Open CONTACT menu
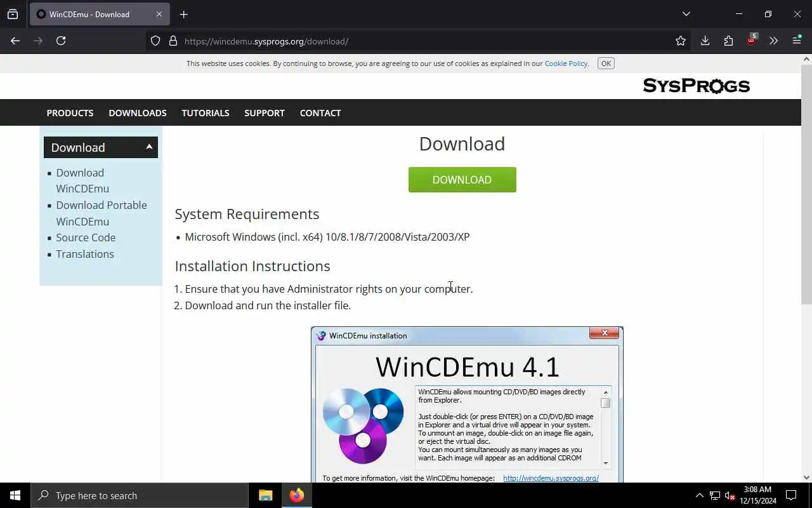This screenshot has height=508, width=812. [x=320, y=113]
